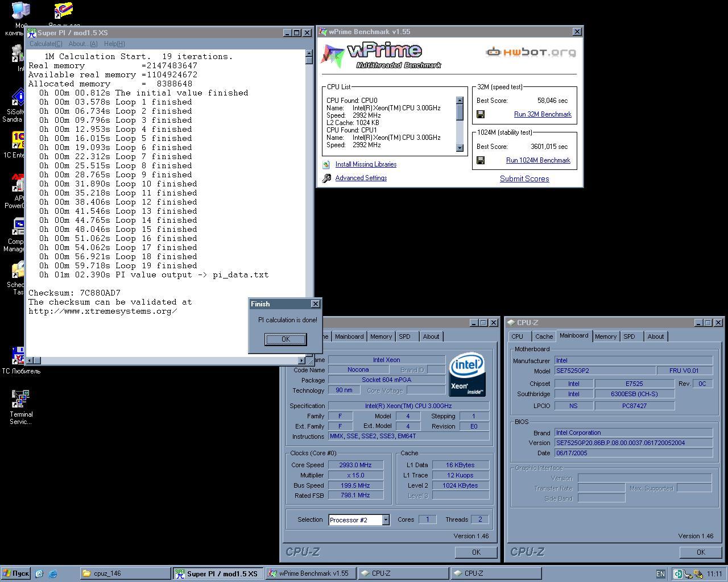Click Install Missing Libraries link
The height and width of the screenshot is (582, 728).
(x=366, y=164)
